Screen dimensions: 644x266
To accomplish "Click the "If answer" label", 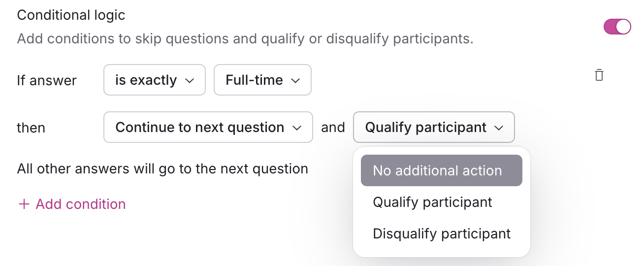I will [x=47, y=80].
